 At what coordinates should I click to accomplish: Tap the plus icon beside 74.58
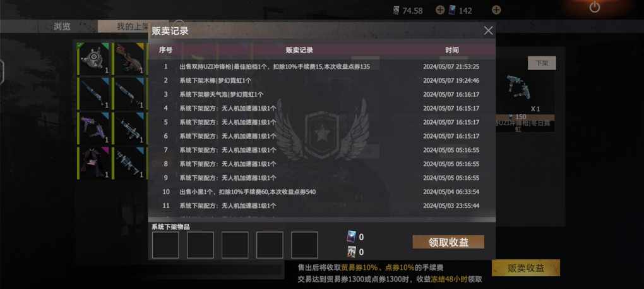point(440,10)
